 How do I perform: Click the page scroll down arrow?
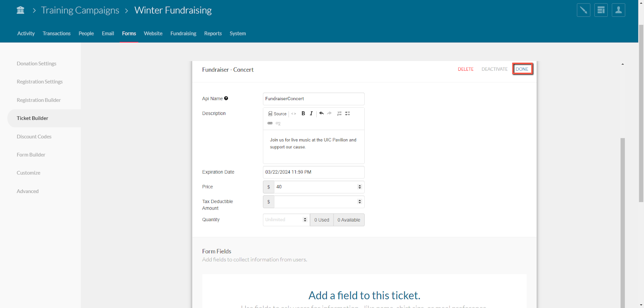(641, 305)
